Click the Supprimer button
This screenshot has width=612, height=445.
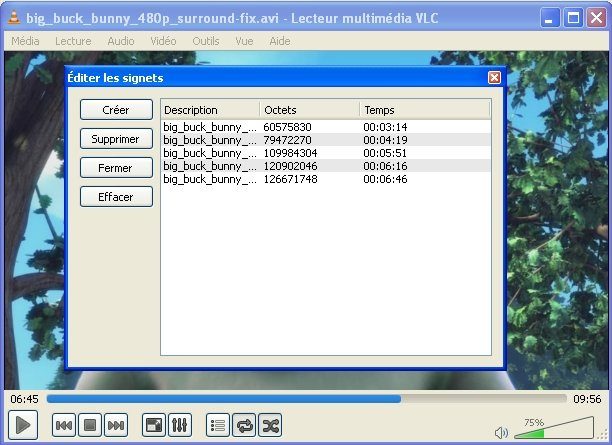coord(116,139)
